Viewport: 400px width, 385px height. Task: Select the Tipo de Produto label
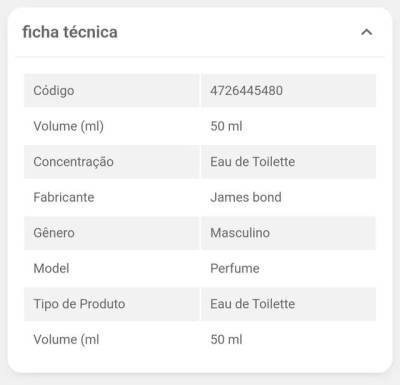pyautogui.click(x=79, y=304)
